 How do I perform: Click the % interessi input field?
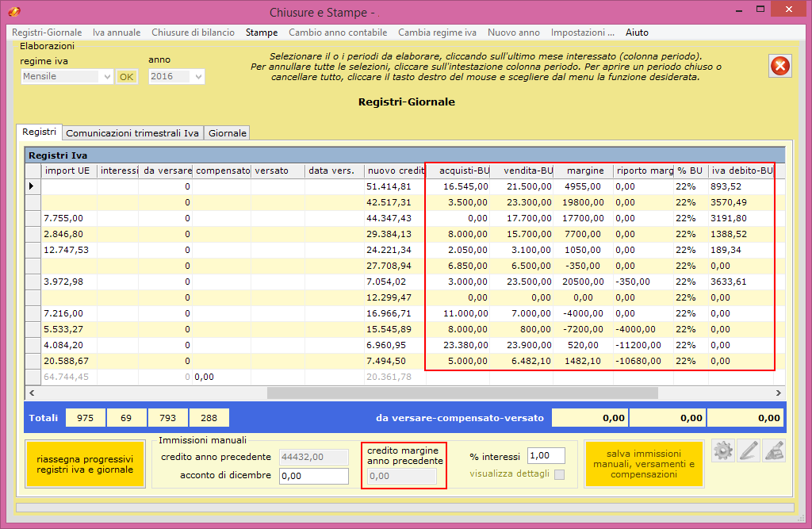pyautogui.click(x=546, y=456)
